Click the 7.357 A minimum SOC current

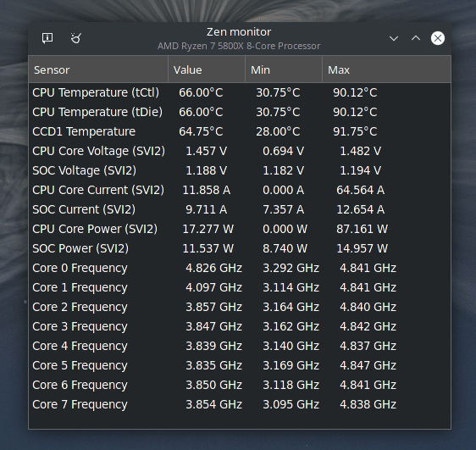(283, 209)
